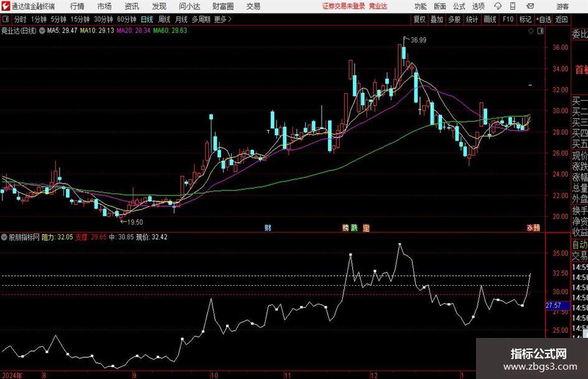Open the 交易 menu

(253, 6)
